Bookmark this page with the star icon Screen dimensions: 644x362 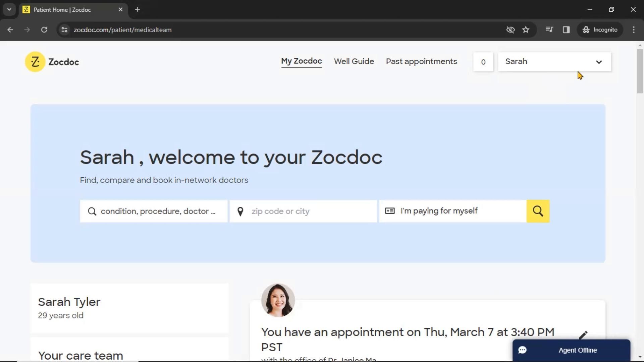(526, 30)
